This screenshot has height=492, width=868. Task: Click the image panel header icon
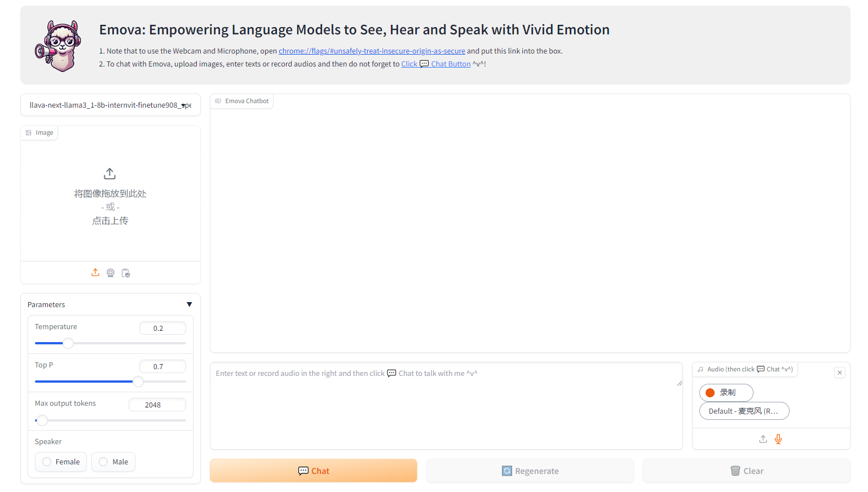click(29, 132)
